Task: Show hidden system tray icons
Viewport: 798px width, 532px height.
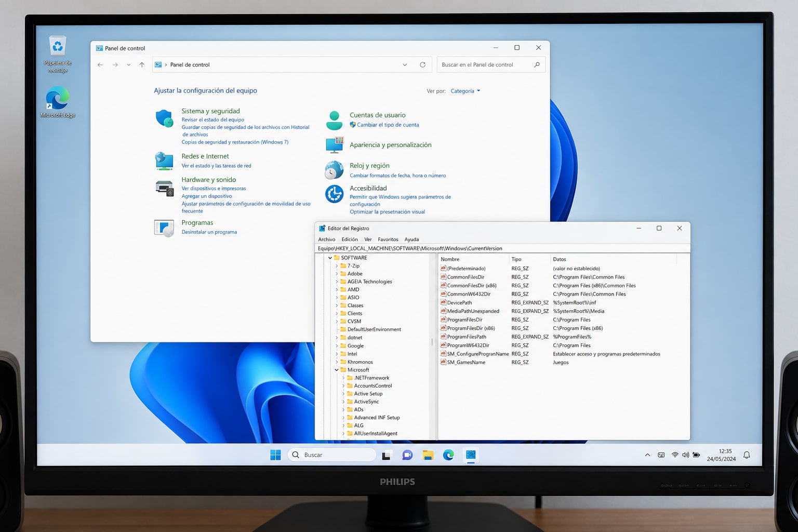Action: [x=647, y=455]
